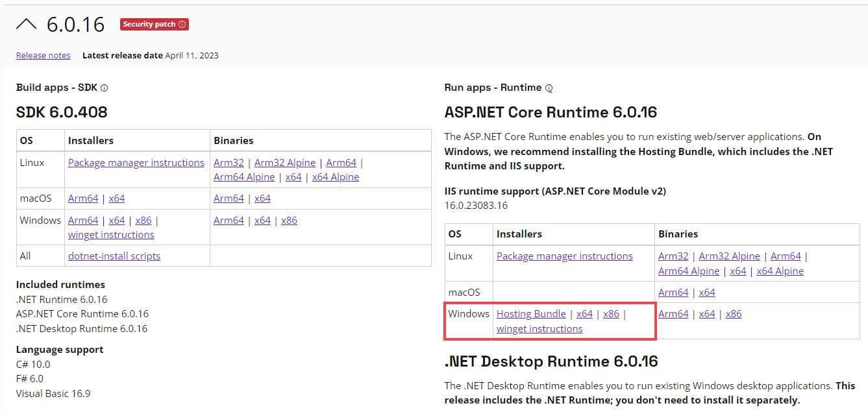Download ASP.NET Runtime macOS Arm64 binary
868x410 pixels.
pos(673,293)
